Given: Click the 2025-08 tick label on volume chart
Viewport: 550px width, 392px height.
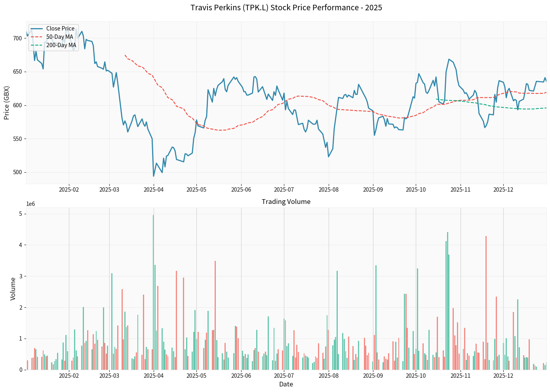Looking at the screenshot, I should tap(329, 375).
